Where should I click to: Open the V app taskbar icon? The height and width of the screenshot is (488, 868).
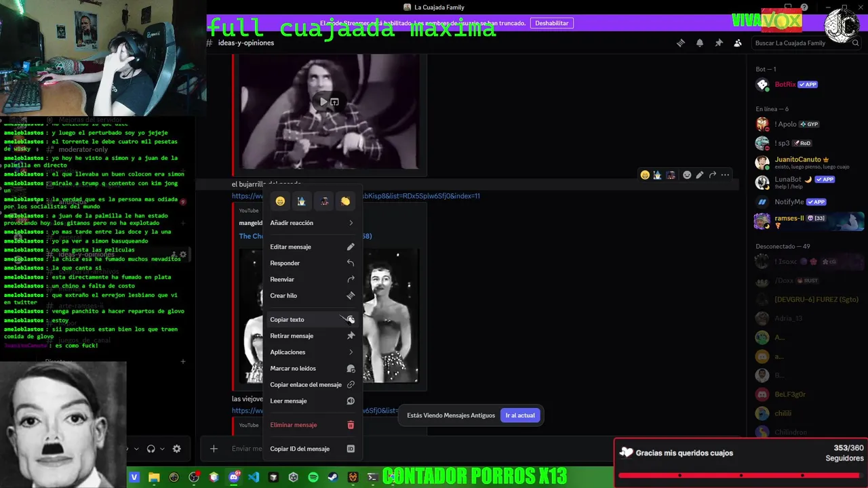coord(134,477)
